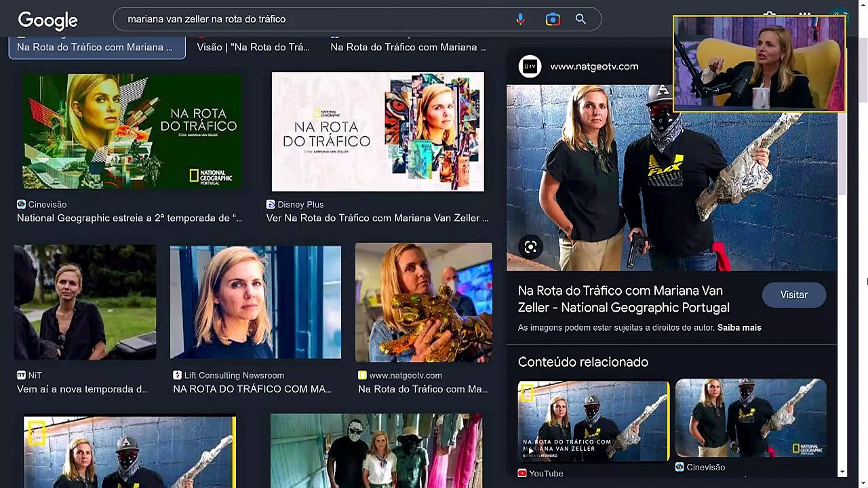Click the Disney Plus source favicon

271,205
